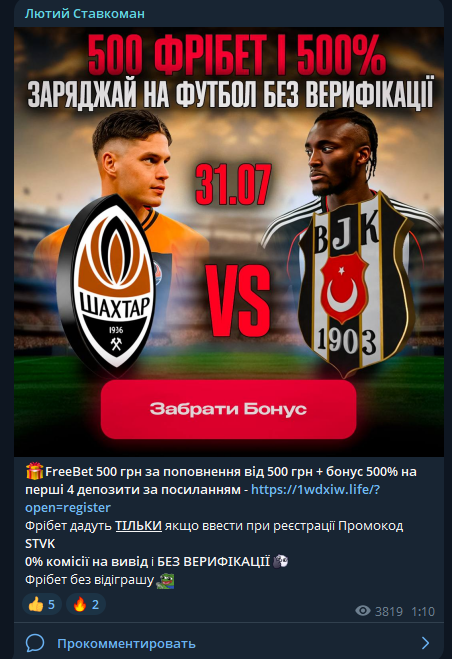Click the Забрати Бонус red button
The height and width of the screenshot is (659, 452).
pos(228,409)
